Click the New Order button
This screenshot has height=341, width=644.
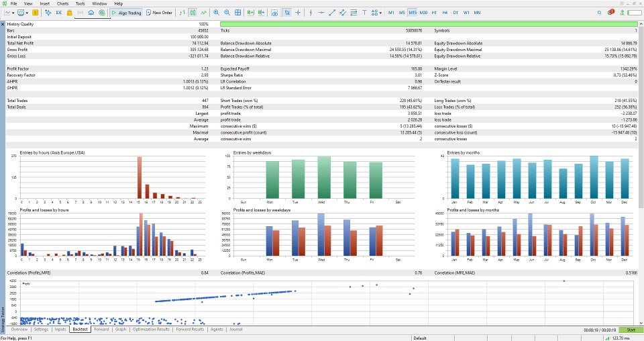(x=159, y=13)
